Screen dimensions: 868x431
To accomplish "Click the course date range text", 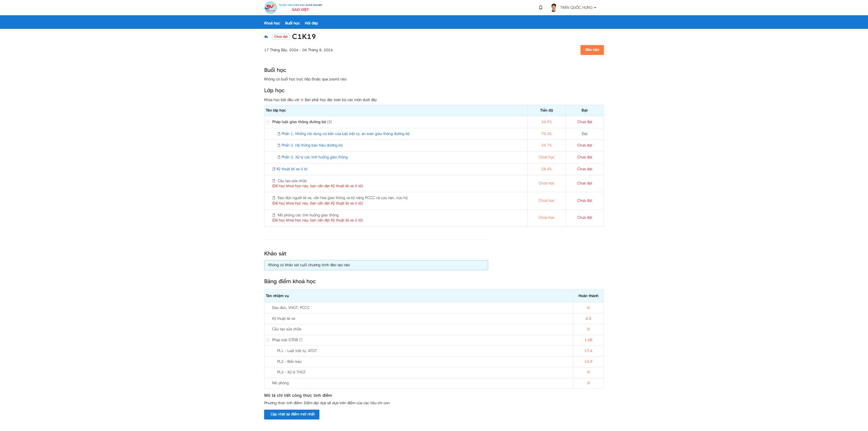I will pyautogui.click(x=298, y=50).
